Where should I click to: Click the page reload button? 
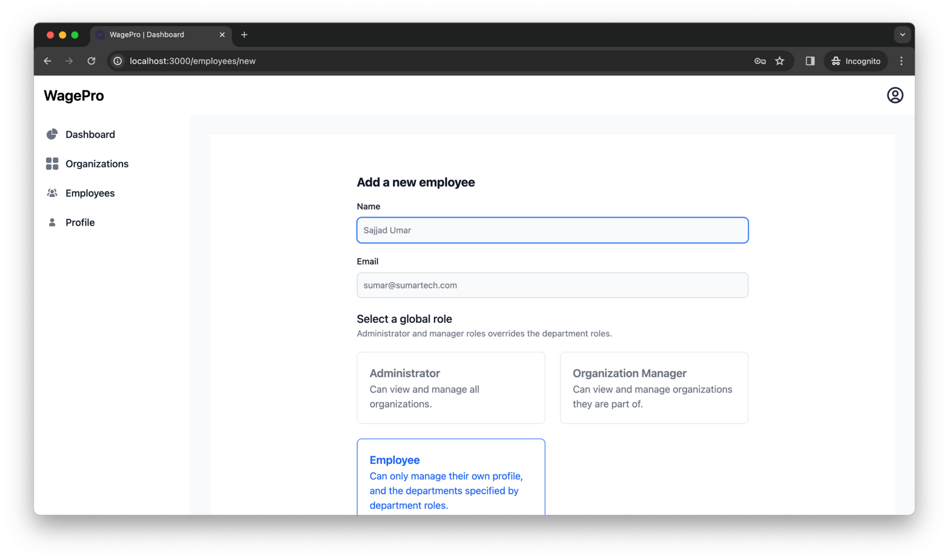pos(91,61)
